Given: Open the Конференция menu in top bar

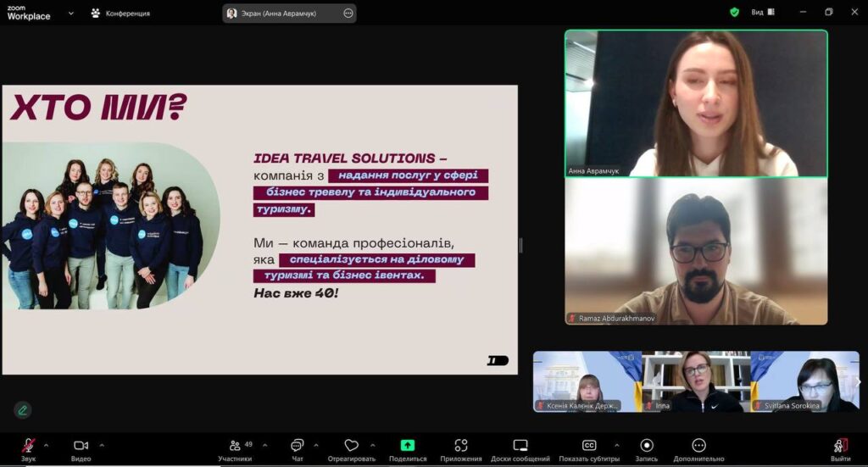Looking at the screenshot, I should pos(120,14).
